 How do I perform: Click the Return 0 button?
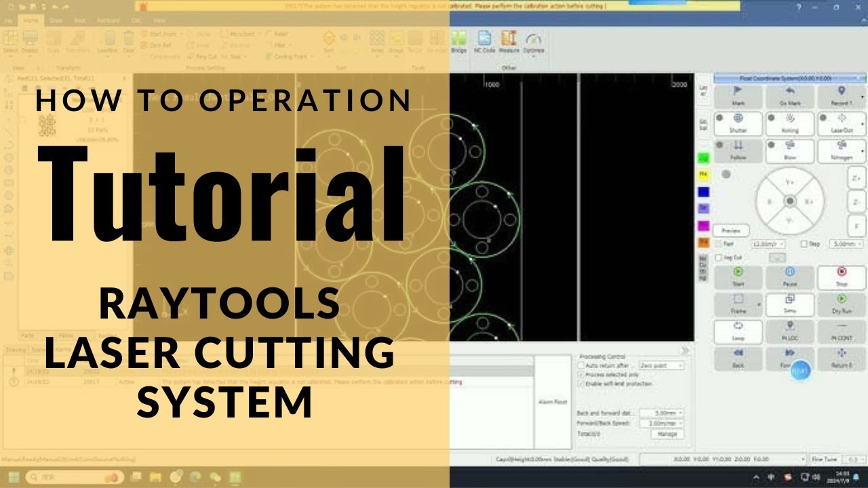(842, 358)
